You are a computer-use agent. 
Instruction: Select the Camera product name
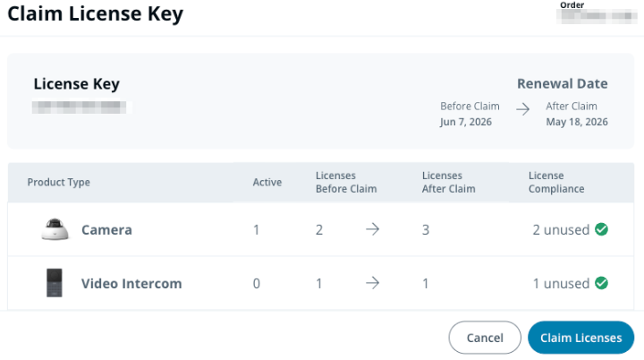[x=106, y=230]
